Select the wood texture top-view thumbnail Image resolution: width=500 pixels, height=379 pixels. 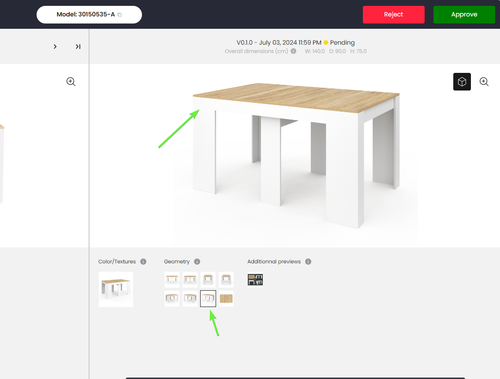click(226, 298)
